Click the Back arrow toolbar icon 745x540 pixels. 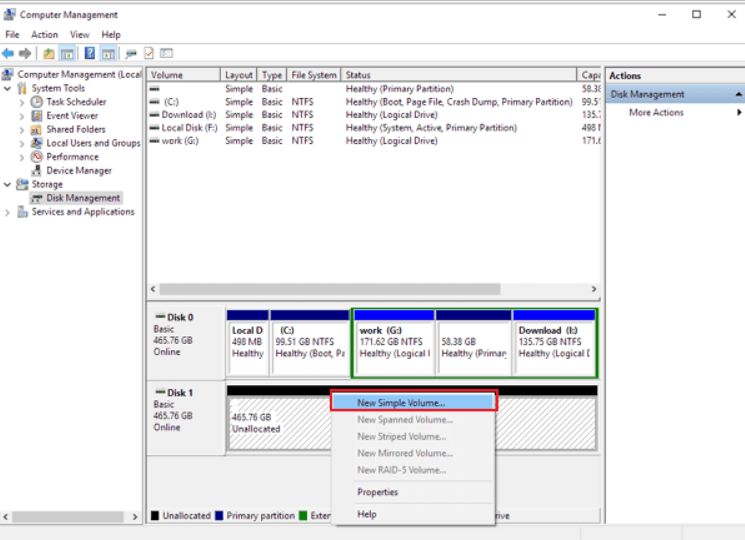[x=10, y=53]
